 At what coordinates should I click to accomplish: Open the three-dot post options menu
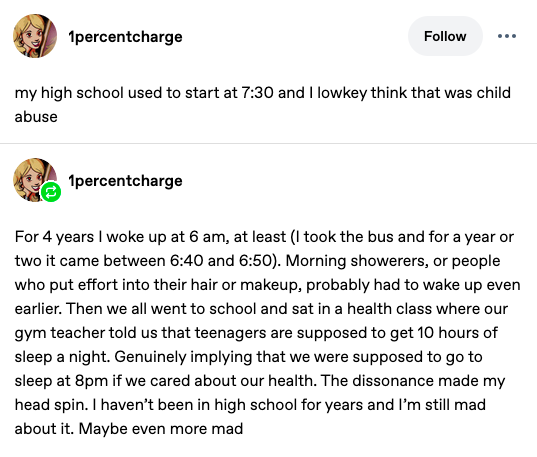pos(507,36)
